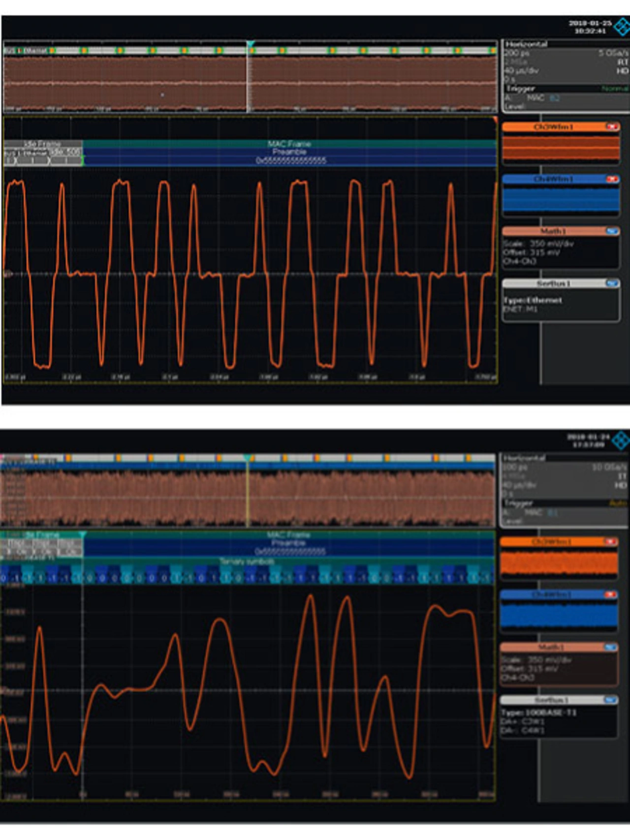
Task: Click blue icon on the SerBus1 Ethernet panel
Action: (612, 283)
